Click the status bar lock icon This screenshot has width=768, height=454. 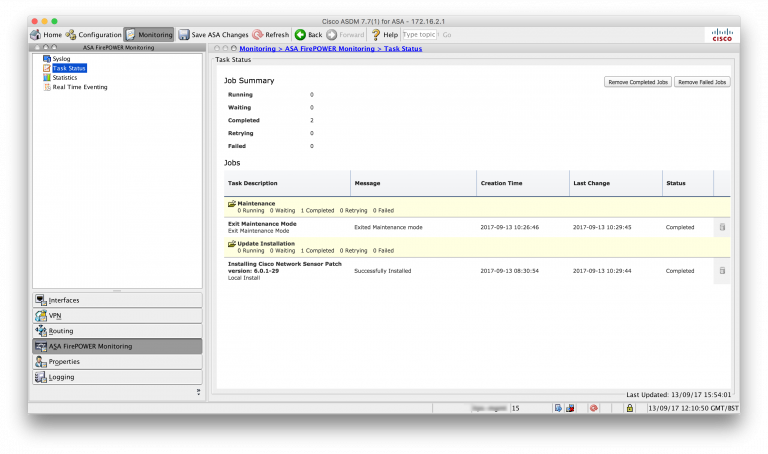pyautogui.click(x=629, y=408)
